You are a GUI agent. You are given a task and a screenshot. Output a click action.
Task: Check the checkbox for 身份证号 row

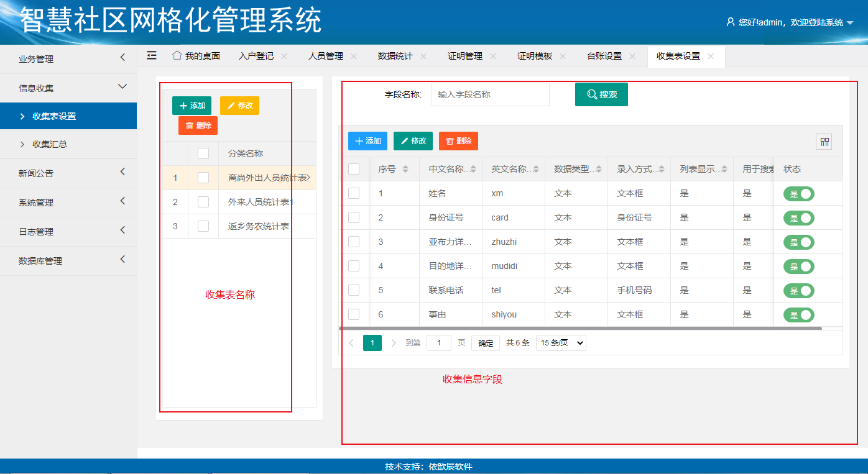(354, 217)
